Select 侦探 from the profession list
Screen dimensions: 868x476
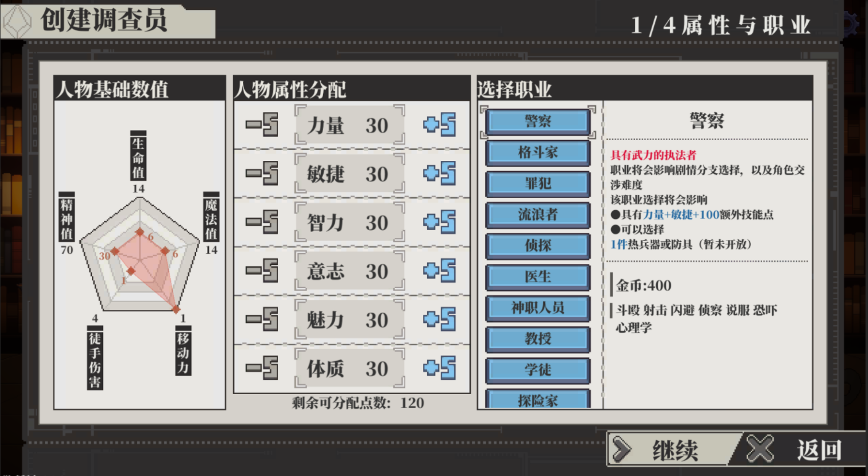(538, 246)
